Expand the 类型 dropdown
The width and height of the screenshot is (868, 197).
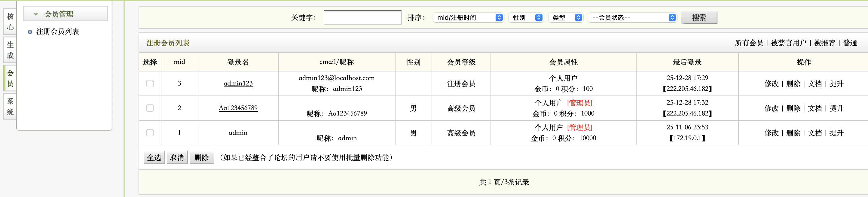coord(566,17)
